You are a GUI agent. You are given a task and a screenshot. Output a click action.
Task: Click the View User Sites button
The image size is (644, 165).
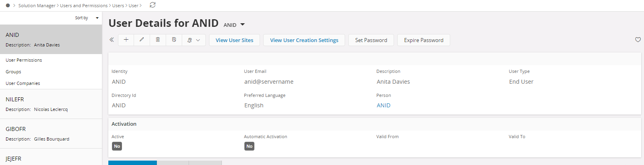(x=234, y=40)
